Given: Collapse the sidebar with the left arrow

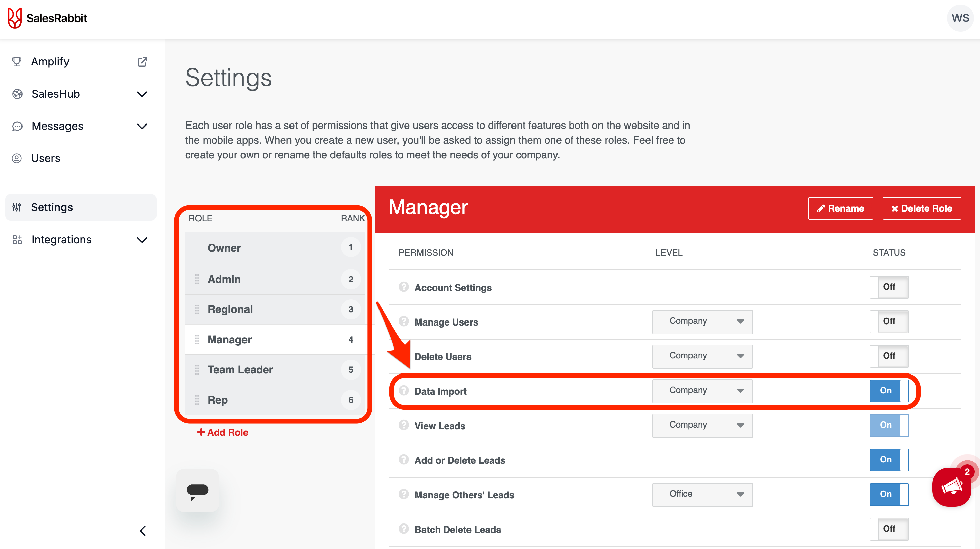Looking at the screenshot, I should (143, 530).
